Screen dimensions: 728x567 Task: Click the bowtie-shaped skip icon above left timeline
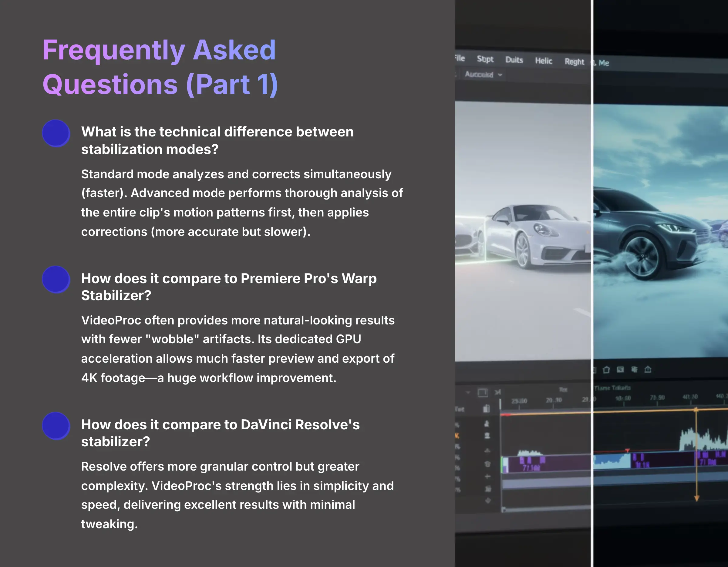[498, 392]
